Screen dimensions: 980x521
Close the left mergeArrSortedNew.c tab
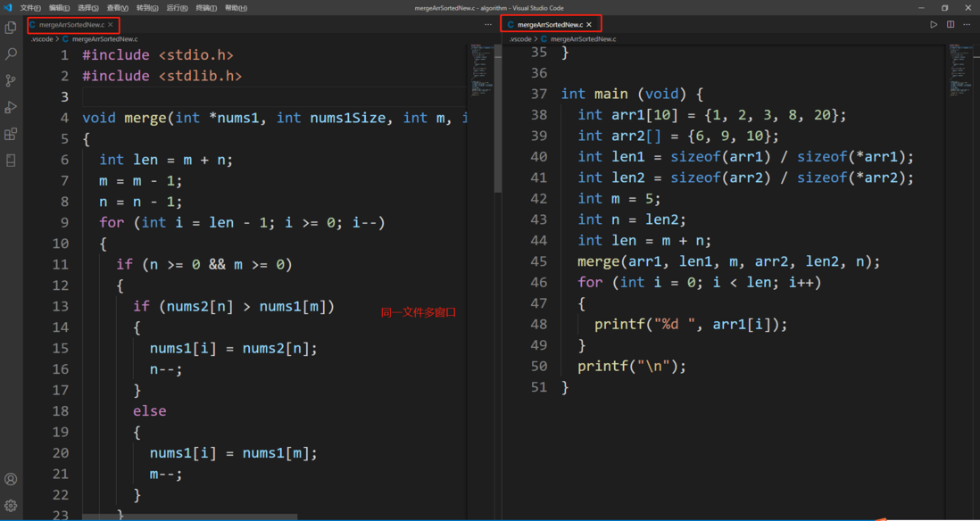pyautogui.click(x=111, y=24)
